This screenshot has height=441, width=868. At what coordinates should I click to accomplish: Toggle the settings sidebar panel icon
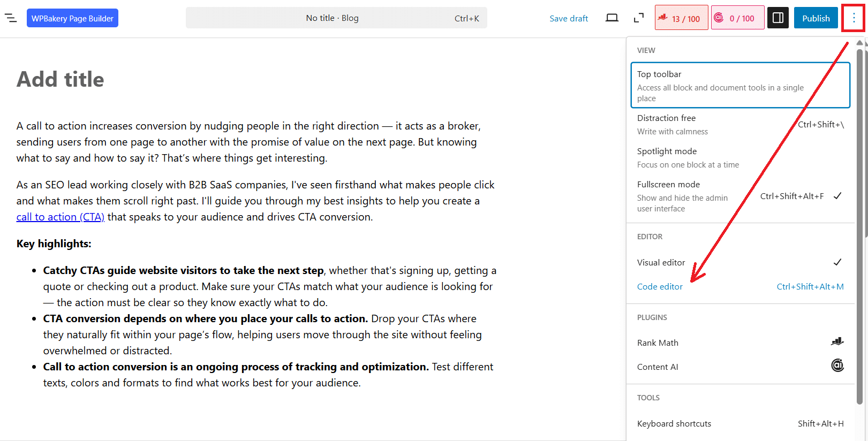click(x=778, y=18)
